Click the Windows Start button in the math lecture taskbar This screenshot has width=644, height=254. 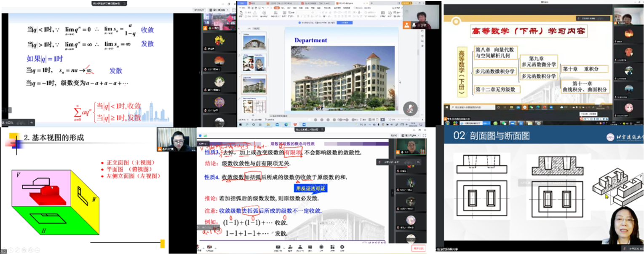(x=446, y=108)
